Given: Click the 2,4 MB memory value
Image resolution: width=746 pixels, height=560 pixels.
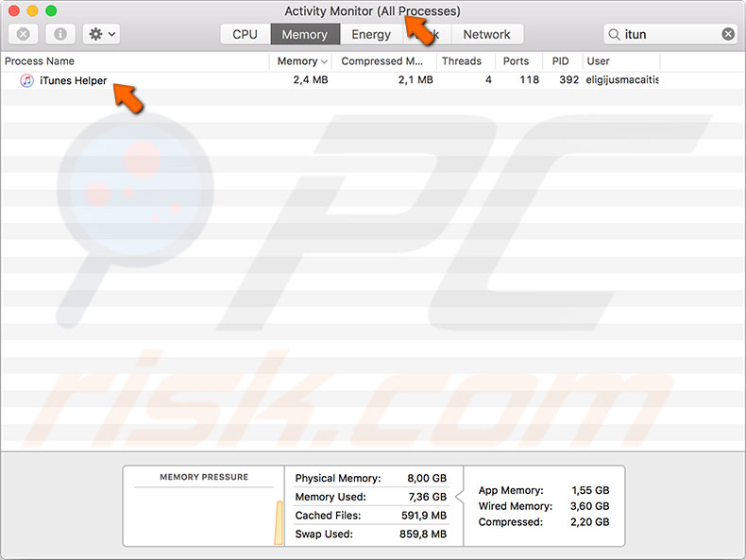Looking at the screenshot, I should (x=311, y=80).
